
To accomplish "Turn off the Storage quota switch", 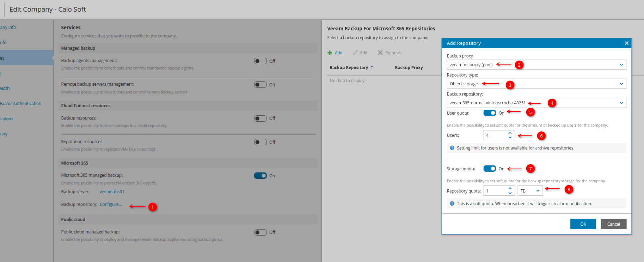I will tap(489, 169).
